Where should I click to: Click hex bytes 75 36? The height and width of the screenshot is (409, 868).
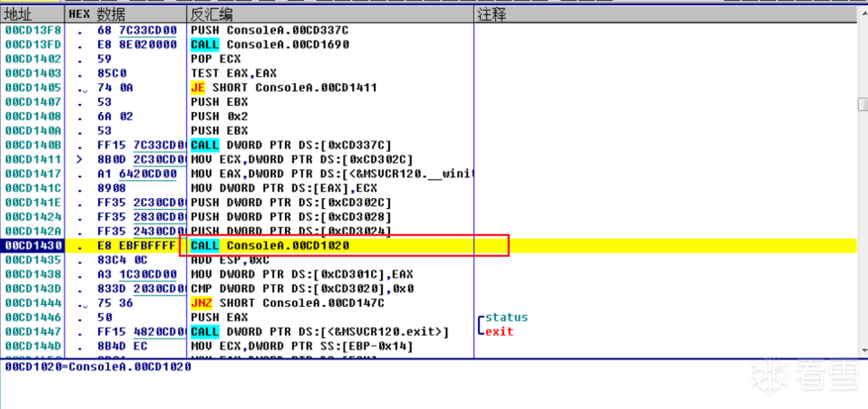(115, 303)
